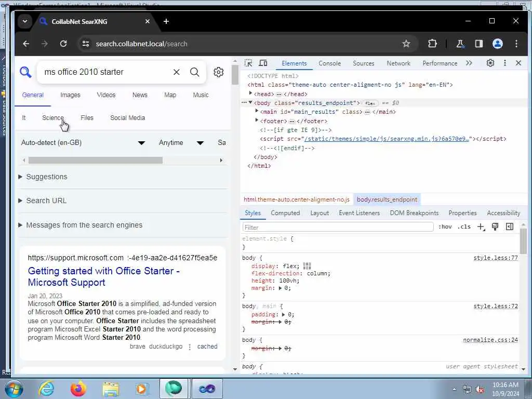Image resolution: width=532 pixels, height=399 pixels.
Task: Open Chrome Labs flask icon
Action: [x=460, y=44]
